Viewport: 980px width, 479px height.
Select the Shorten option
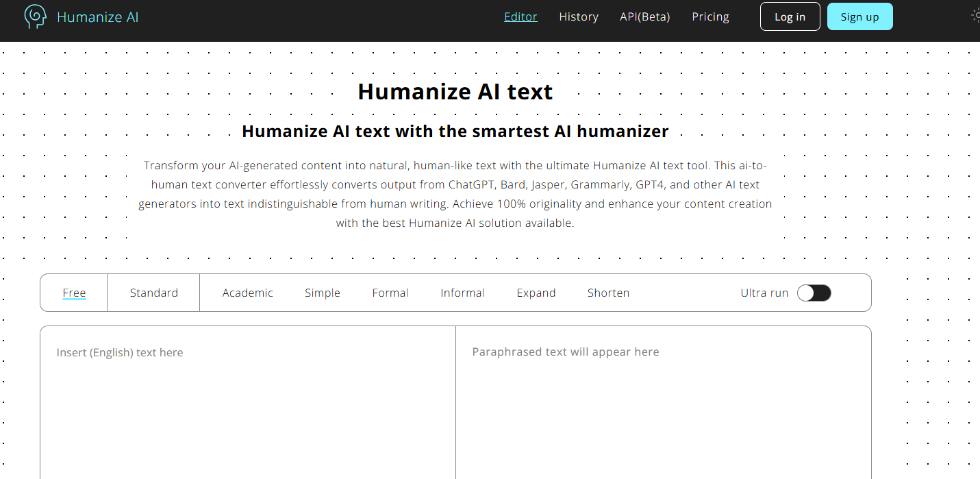[608, 293]
